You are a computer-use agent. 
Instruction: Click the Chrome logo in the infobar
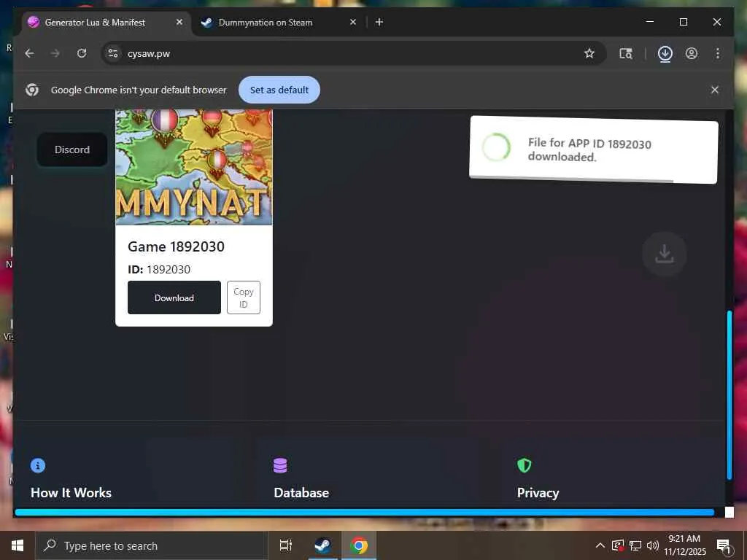(x=32, y=90)
